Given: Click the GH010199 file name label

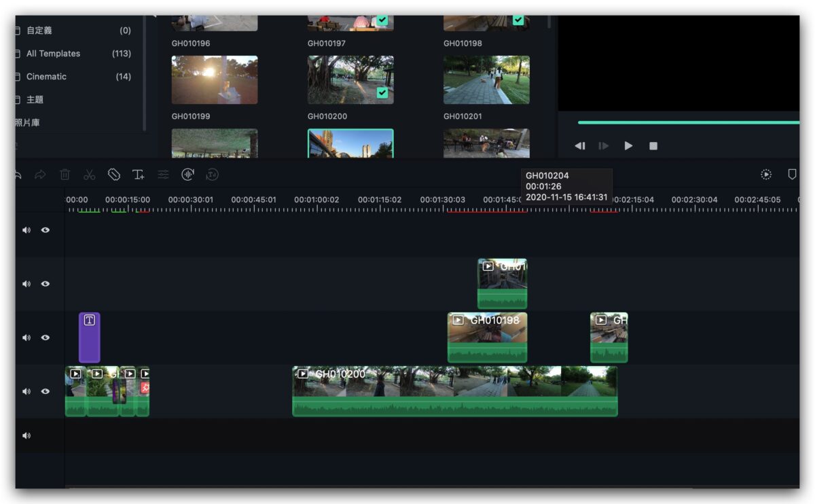Looking at the screenshot, I should 191,116.
